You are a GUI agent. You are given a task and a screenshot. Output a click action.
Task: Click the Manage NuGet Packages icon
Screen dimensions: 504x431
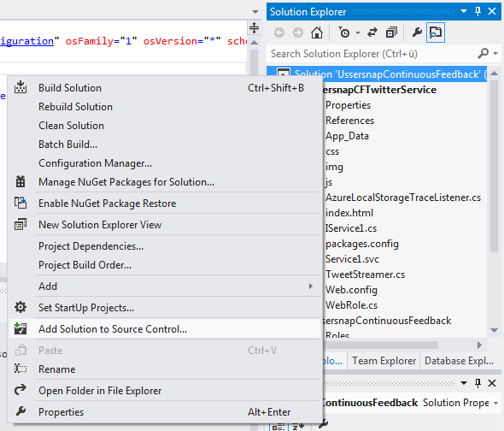21,182
